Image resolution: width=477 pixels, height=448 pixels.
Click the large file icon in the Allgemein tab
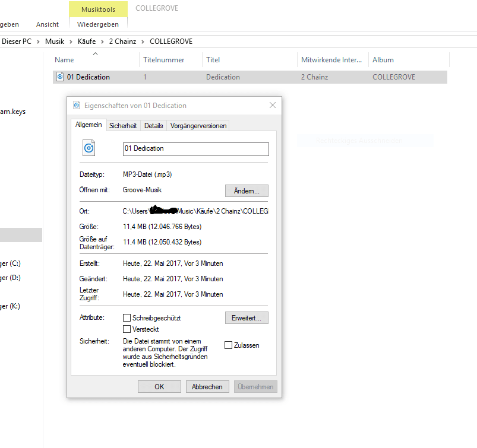tap(89, 148)
